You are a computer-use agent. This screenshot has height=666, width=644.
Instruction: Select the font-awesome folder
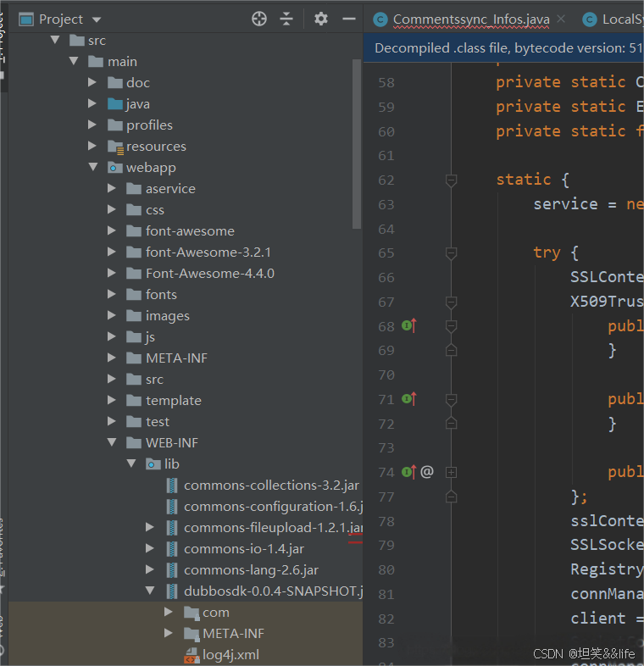pos(190,231)
